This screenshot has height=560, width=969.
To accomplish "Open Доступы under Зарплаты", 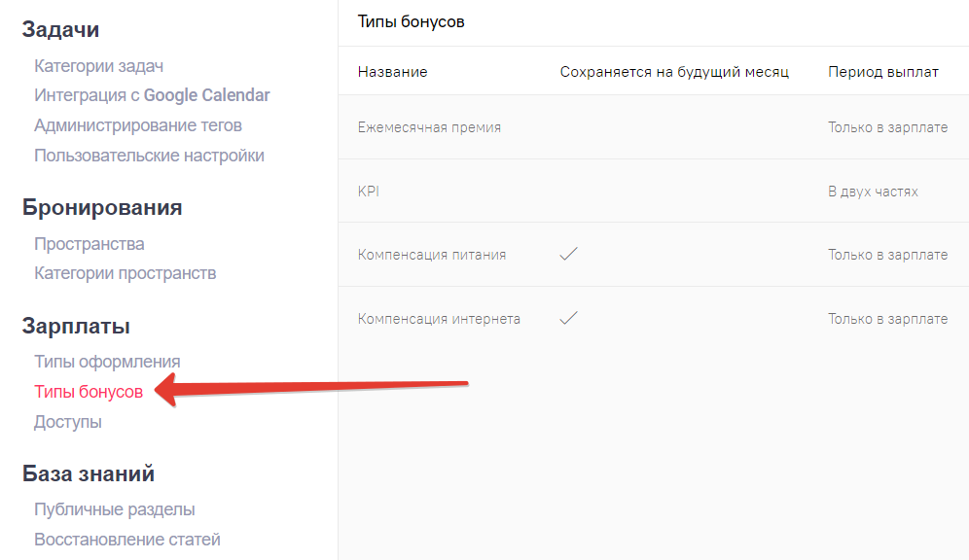I will click(68, 422).
